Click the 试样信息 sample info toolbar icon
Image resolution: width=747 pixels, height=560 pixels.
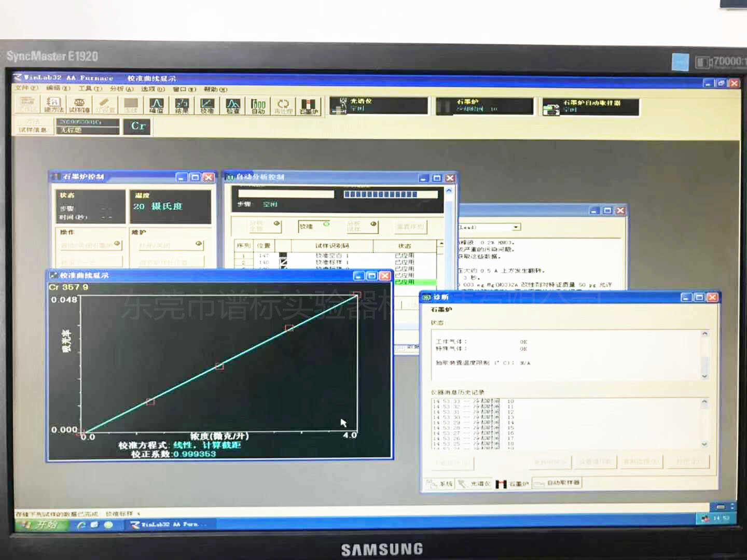click(x=79, y=105)
